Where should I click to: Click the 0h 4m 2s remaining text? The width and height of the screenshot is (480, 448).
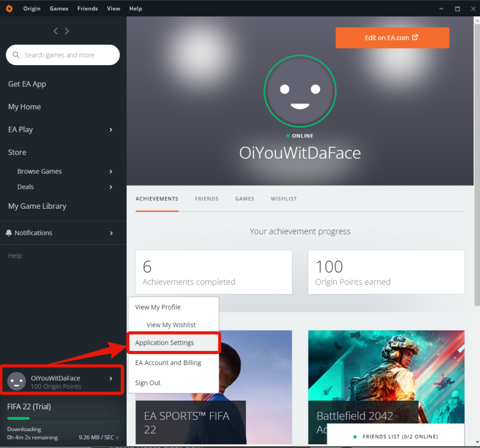[x=32, y=438]
